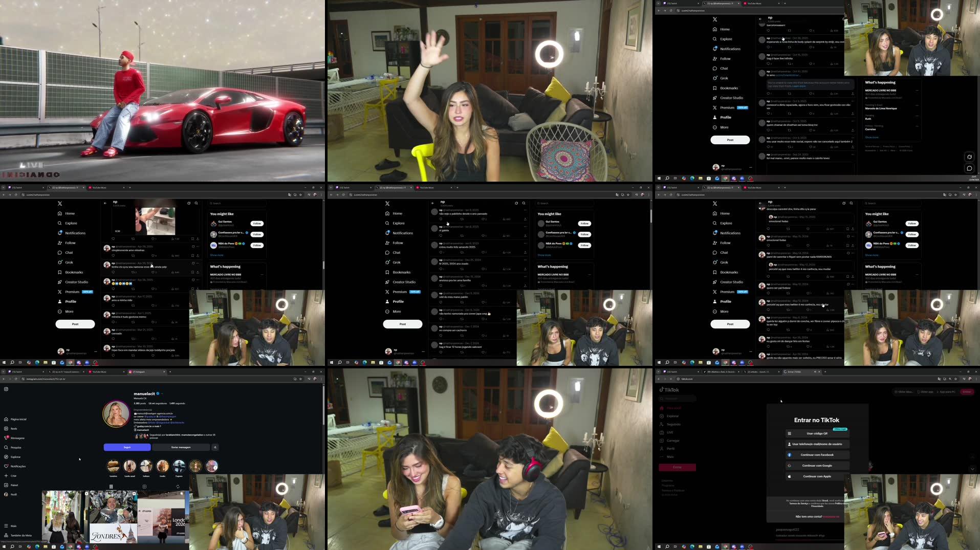980x550 pixels.
Task: Expand Mais in the TikTok sidebar
Action: point(670,457)
